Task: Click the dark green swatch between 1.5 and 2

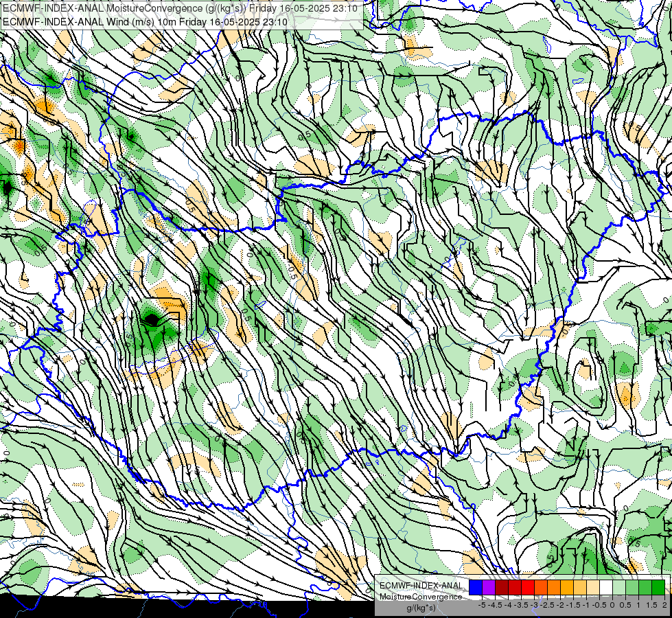Action: pyautogui.click(x=658, y=587)
